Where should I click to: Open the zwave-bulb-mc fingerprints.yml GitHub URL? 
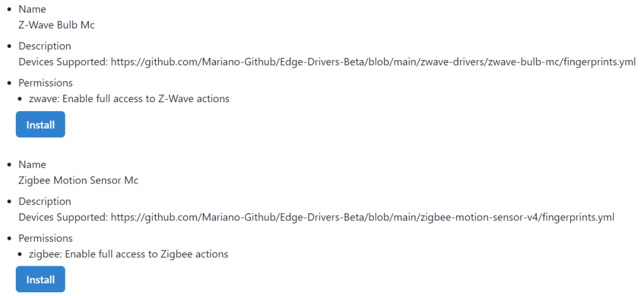pos(373,62)
